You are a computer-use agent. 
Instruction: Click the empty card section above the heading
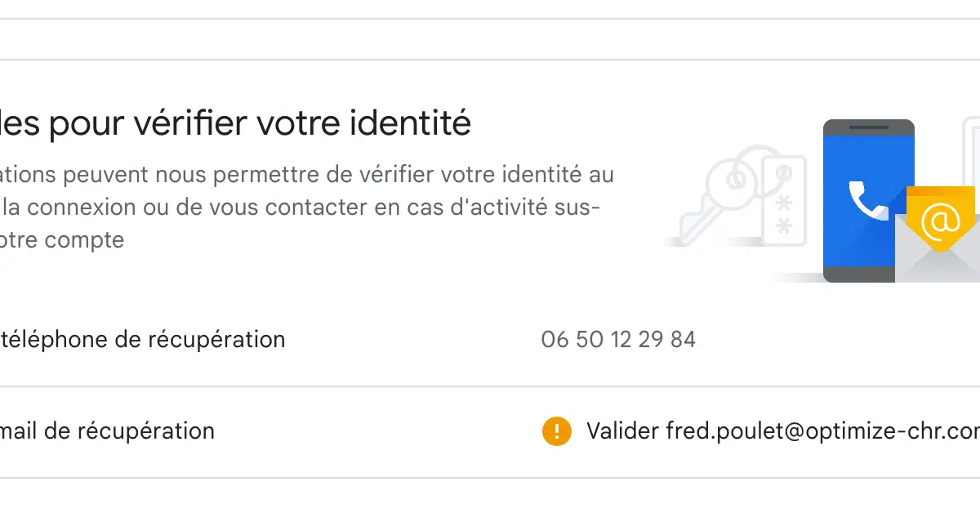point(490,39)
